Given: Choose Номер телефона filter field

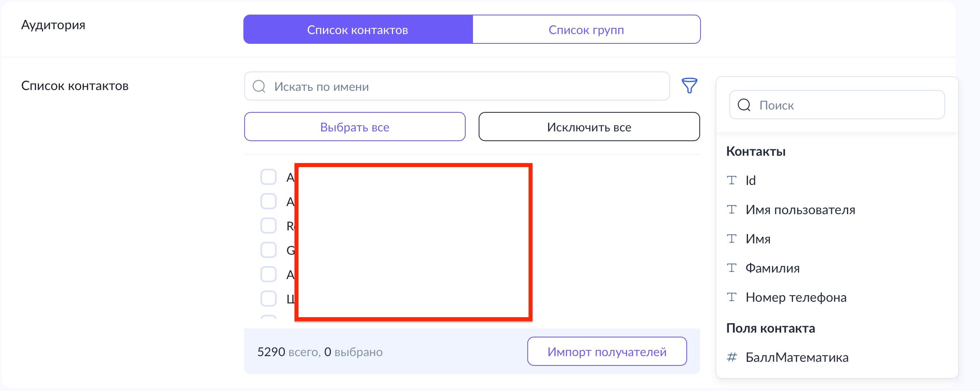Looking at the screenshot, I should pyautogui.click(x=796, y=297).
